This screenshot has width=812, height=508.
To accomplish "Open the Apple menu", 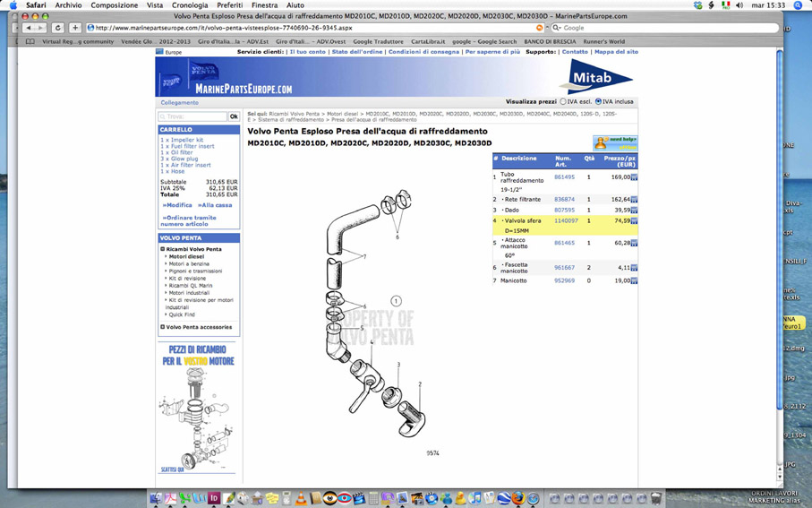I will click(13, 5).
